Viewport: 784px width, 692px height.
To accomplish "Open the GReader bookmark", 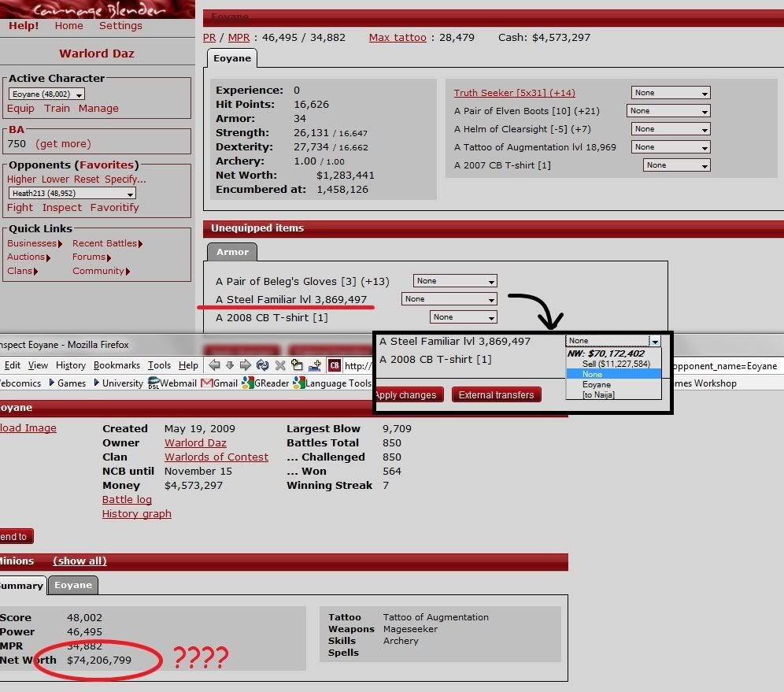I will point(264,383).
